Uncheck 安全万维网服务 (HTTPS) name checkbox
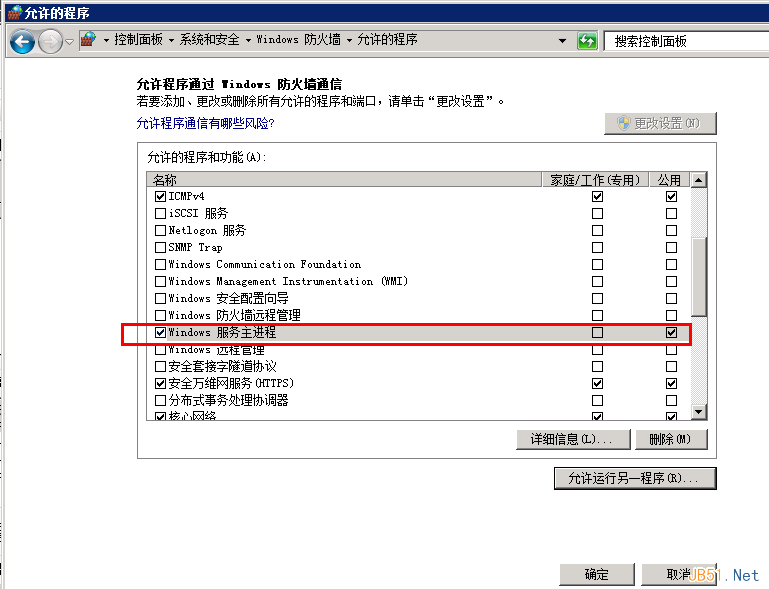 (160, 384)
